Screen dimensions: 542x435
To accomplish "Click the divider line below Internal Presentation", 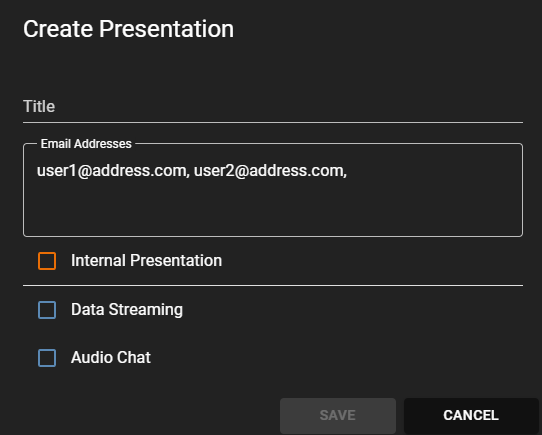I will pyautogui.click(x=273, y=286).
